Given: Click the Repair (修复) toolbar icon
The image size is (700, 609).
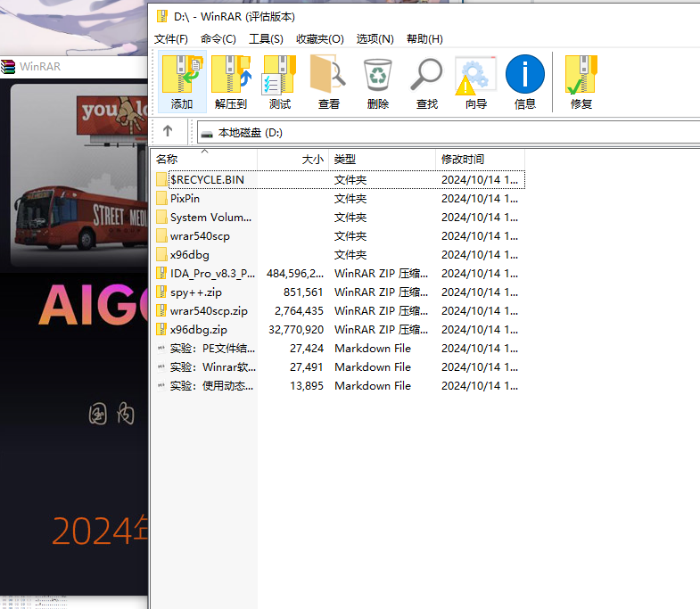Looking at the screenshot, I should 581,81.
